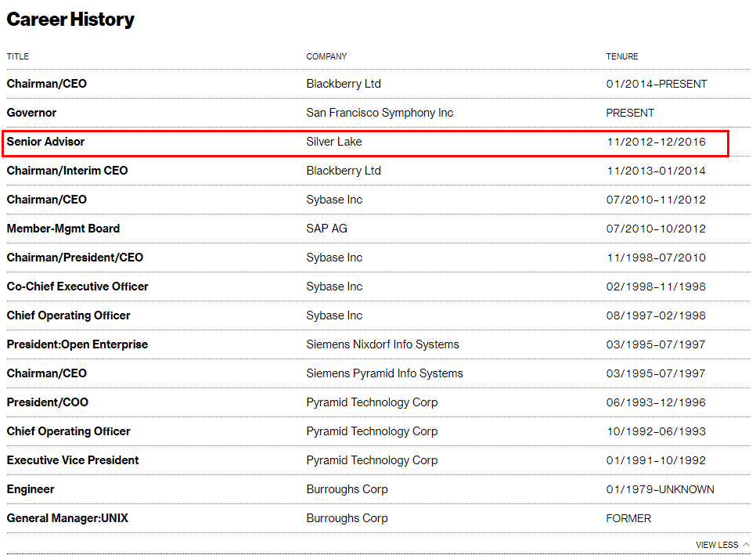Click the Engineer title

point(31,489)
